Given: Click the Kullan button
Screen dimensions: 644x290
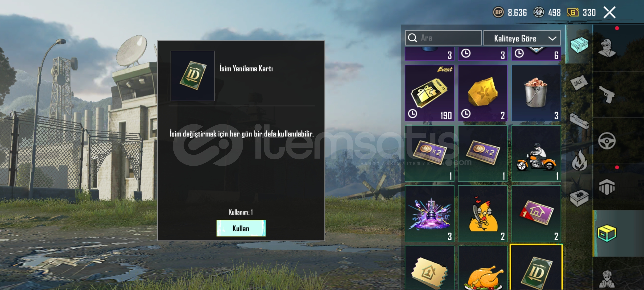Looking at the screenshot, I should tap(241, 228).
